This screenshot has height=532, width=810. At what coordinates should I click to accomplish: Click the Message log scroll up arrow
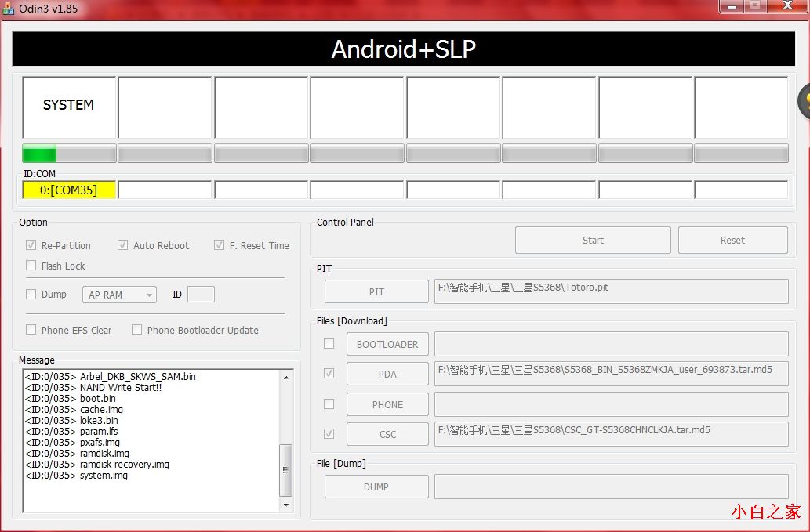click(x=286, y=377)
